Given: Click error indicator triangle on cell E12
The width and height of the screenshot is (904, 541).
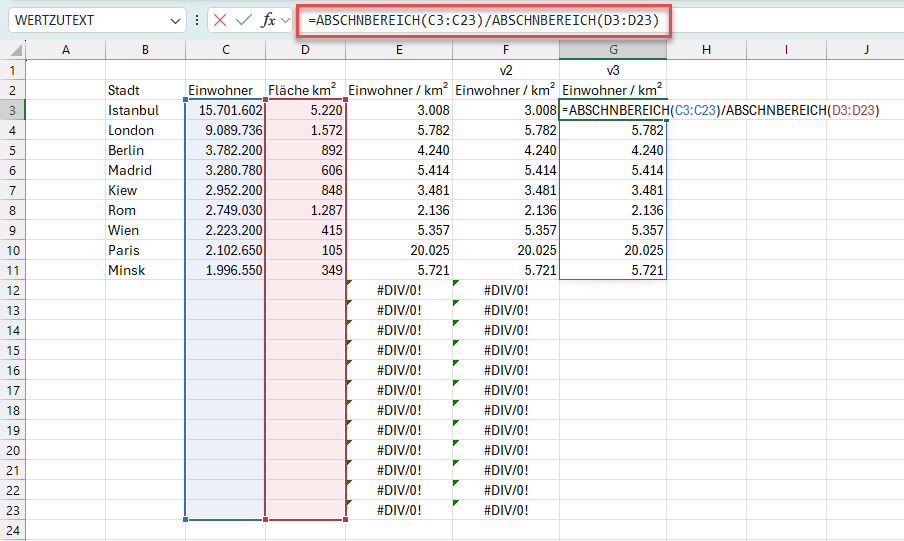Looking at the screenshot, I should click(x=350, y=284).
